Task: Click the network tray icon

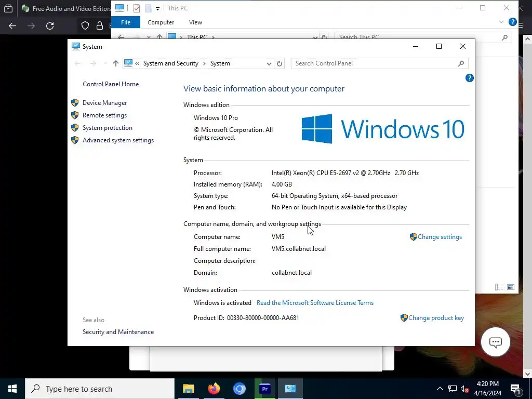Action: coord(453,389)
